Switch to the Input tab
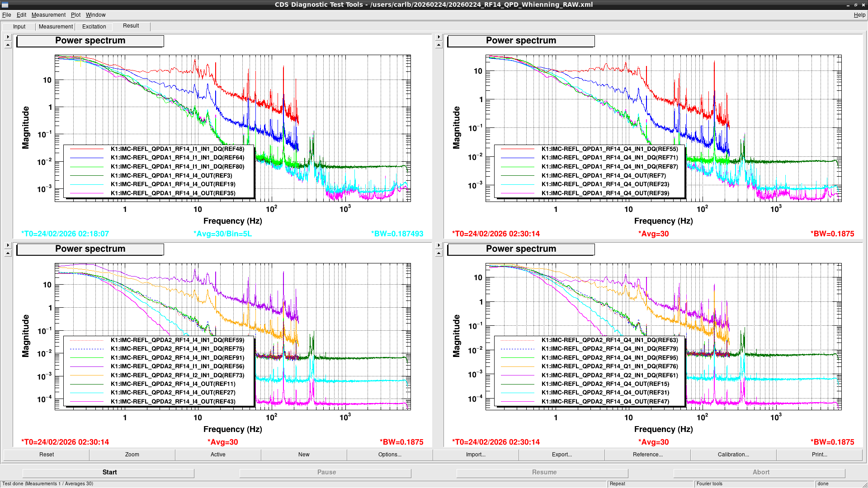 click(19, 27)
